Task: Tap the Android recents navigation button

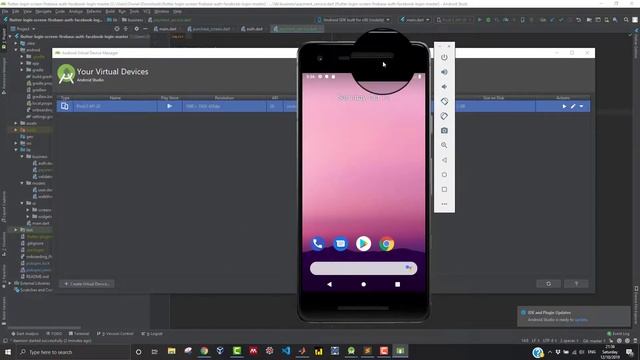Action: tap(398, 284)
